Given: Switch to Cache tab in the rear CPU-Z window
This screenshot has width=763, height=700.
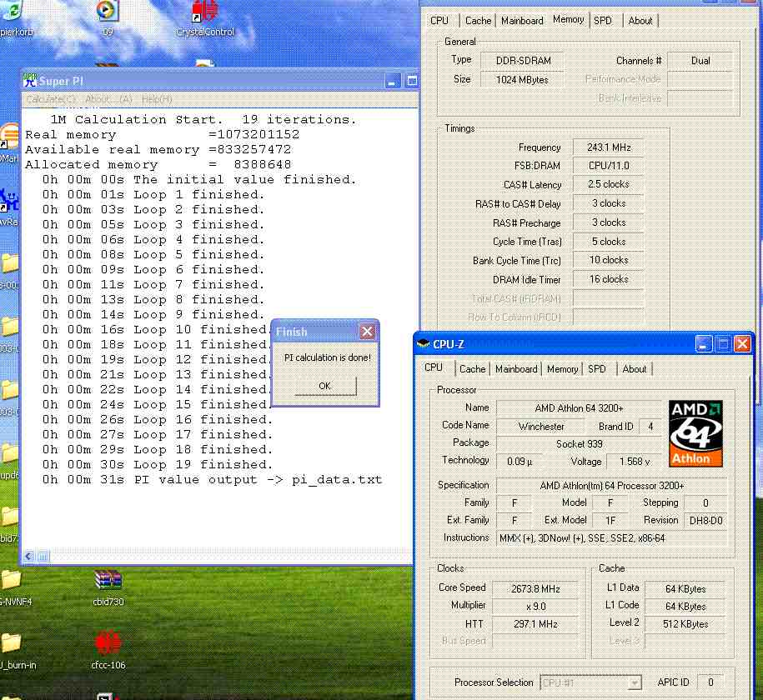Looking at the screenshot, I should (478, 21).
